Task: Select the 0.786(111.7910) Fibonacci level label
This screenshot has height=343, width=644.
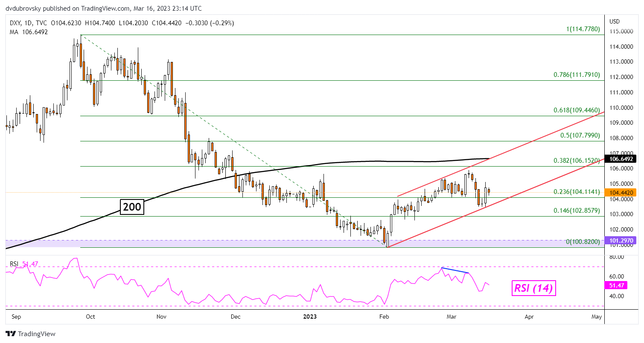Action: click(x=577, y=75)
